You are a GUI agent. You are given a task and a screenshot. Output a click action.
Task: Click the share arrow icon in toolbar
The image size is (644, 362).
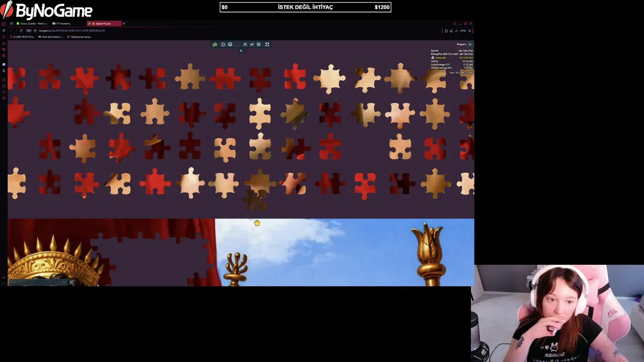point(252,44)
